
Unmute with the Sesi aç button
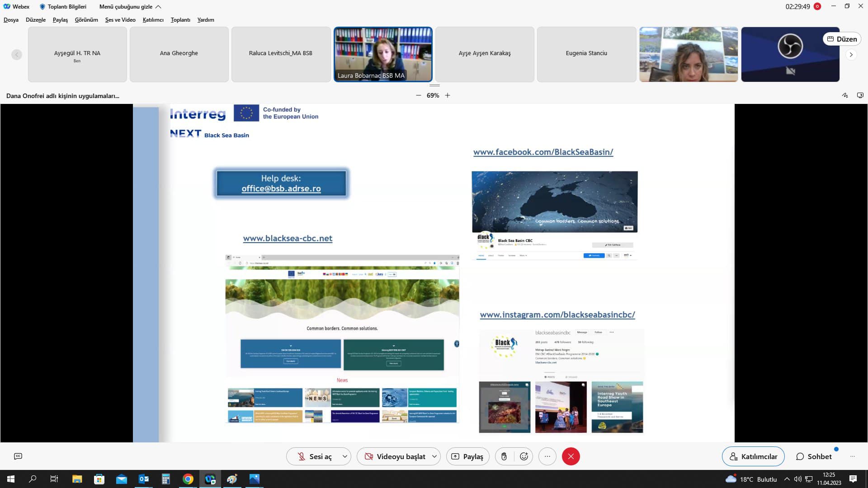pyautogui.click(x=314, y=456)
